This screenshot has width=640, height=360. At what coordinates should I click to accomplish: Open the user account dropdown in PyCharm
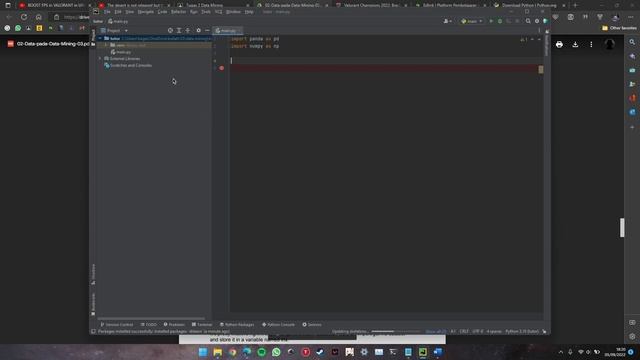[x=447, y=21]
